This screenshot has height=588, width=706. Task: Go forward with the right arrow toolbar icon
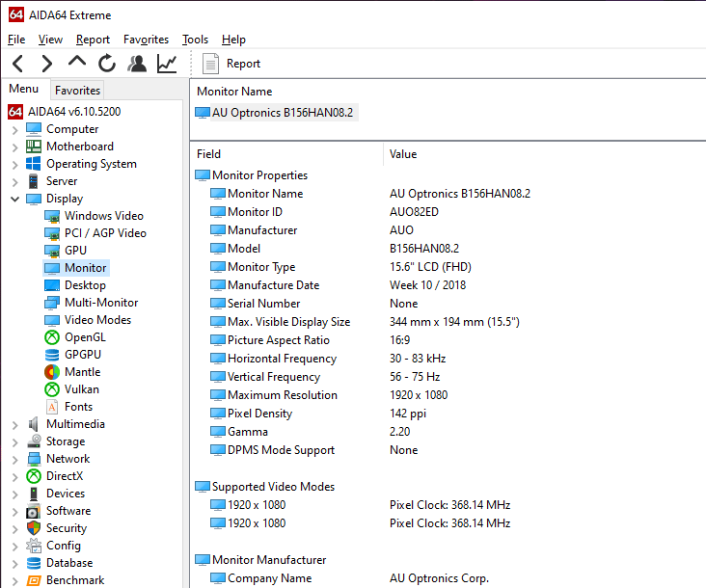coord(47,64)
